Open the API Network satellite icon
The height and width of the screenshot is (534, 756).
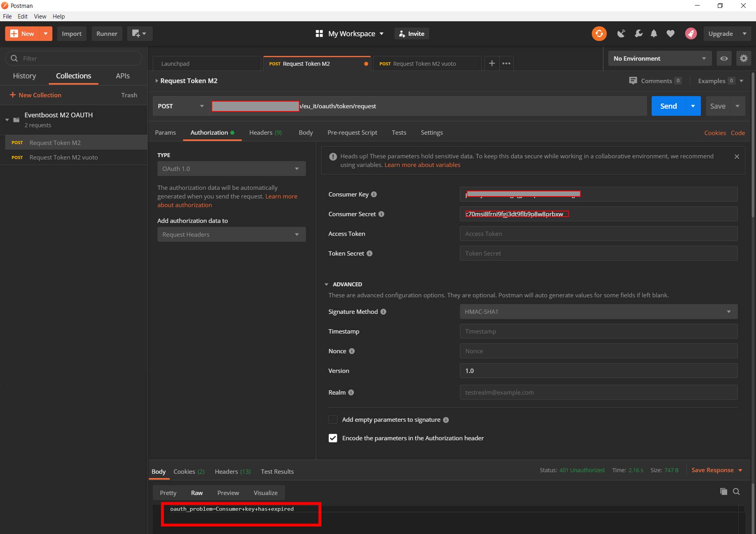tap(621, 33)
